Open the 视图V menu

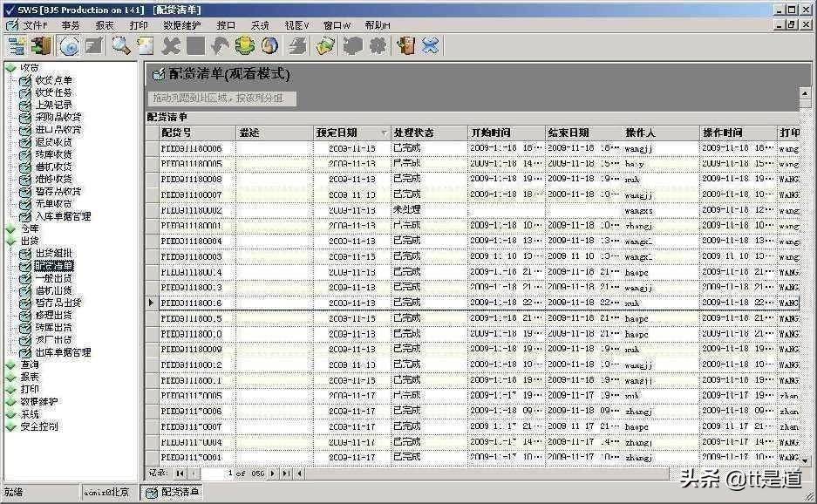(296, 25)
